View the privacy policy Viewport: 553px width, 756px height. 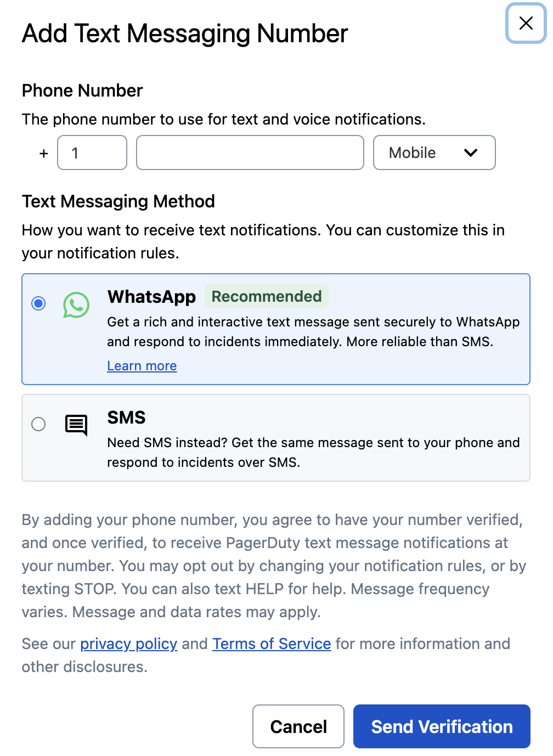pyautogui.click(x=128, y=644)
